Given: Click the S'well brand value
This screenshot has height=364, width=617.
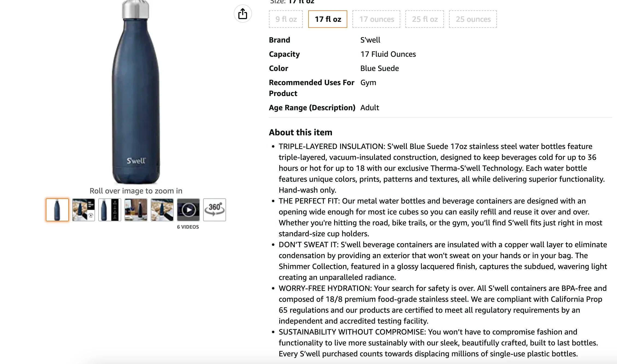Looking at the screenshot, I should point(370,40).
